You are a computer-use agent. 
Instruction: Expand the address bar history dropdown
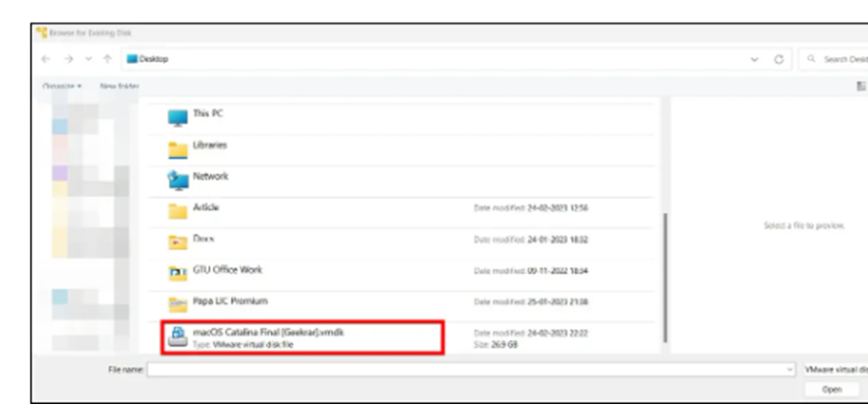click(x=754, y=59)
